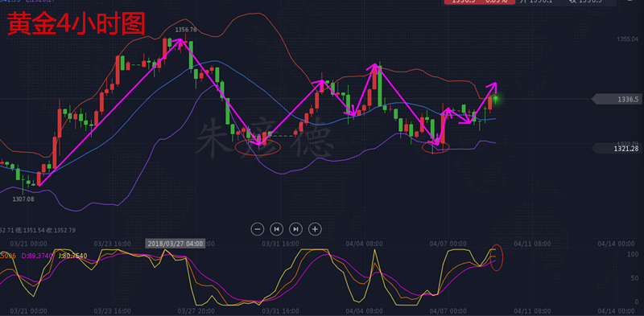Click the J:80.7540 indicator value
The height and width of the screenshot is (316, 644).
[x=72, y=256]
